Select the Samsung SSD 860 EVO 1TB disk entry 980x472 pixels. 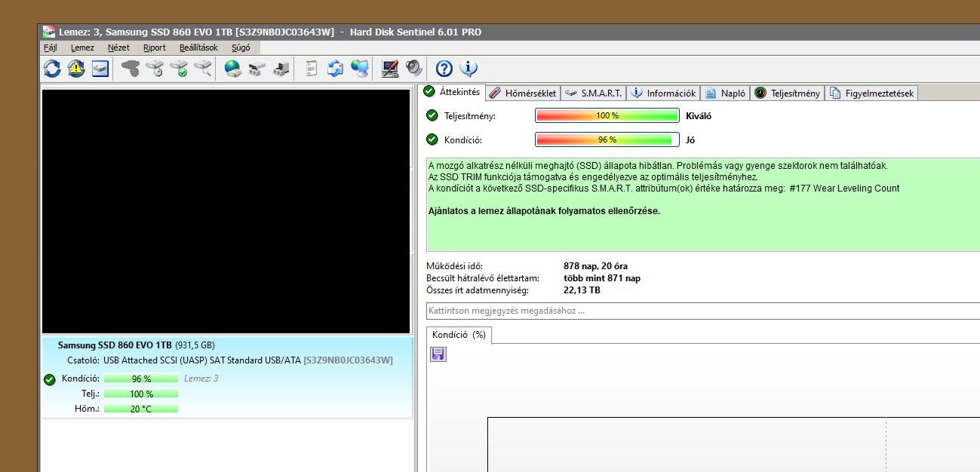click(226, 377)
